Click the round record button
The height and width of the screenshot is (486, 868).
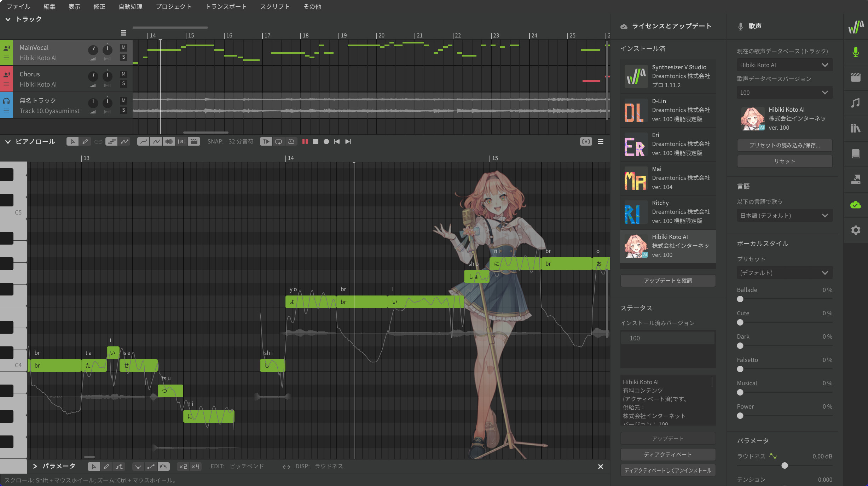point(326,141)
